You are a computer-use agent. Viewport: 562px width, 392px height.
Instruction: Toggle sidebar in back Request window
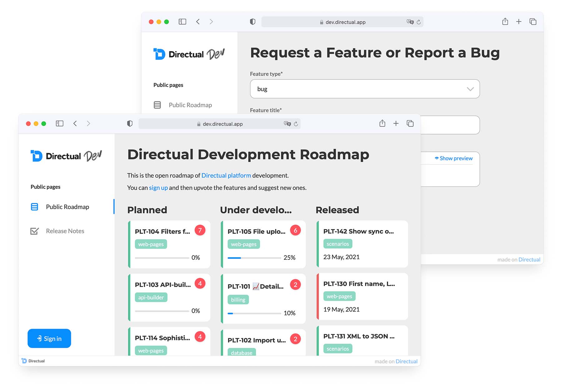[x=182, y=22]
